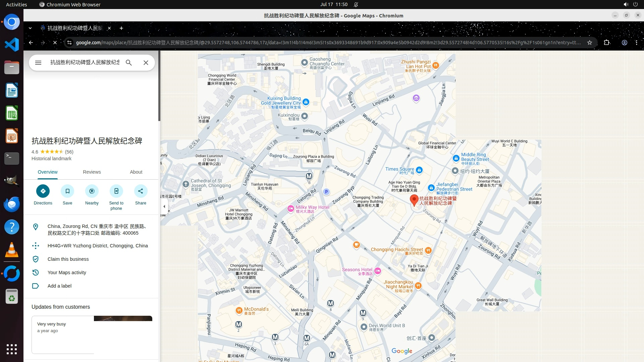644x362 pixels.
Task: Click the Send to phone icon
Action: click(x=116, y=191)
